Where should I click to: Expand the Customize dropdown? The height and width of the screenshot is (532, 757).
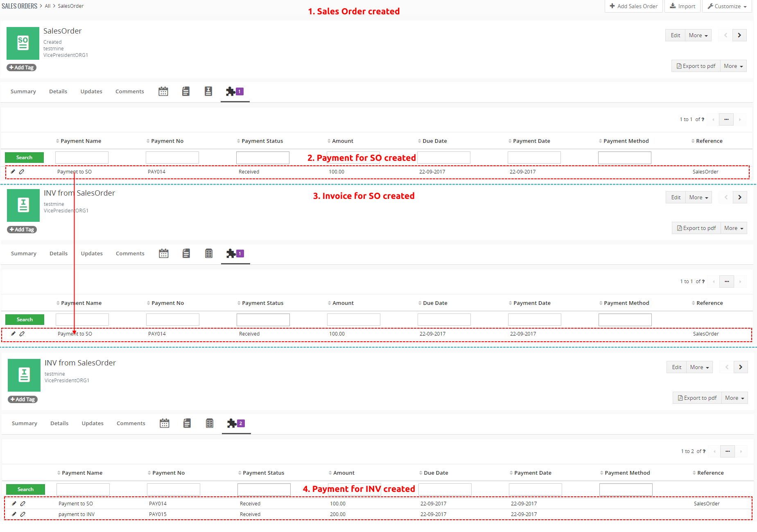click(727, 6)
